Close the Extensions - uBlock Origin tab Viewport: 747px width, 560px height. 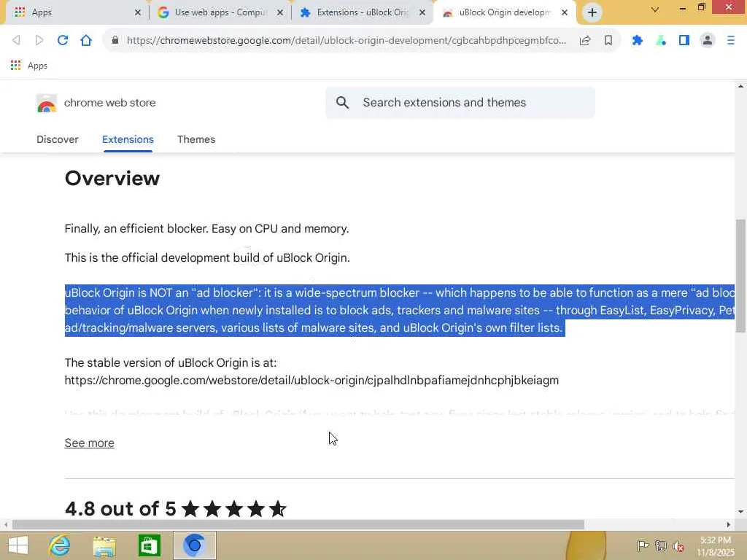(422, 12)
